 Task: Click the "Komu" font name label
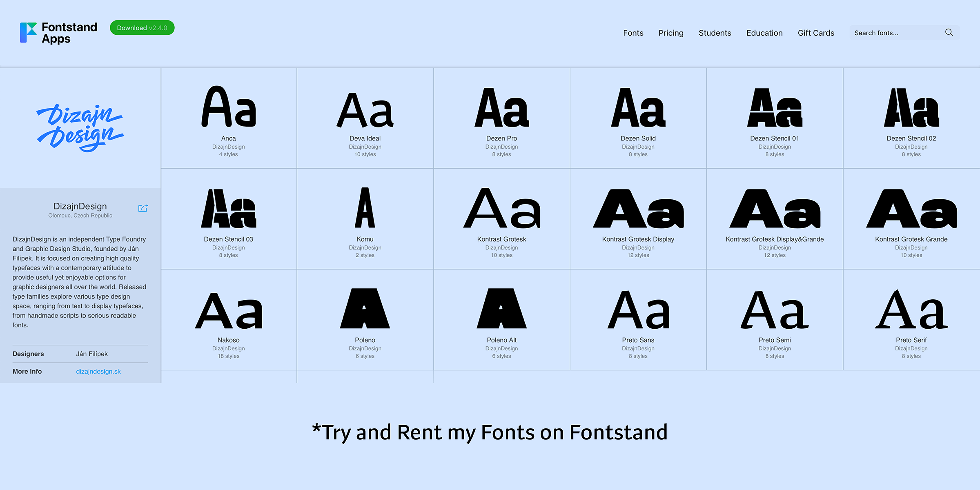click(365, 239)
